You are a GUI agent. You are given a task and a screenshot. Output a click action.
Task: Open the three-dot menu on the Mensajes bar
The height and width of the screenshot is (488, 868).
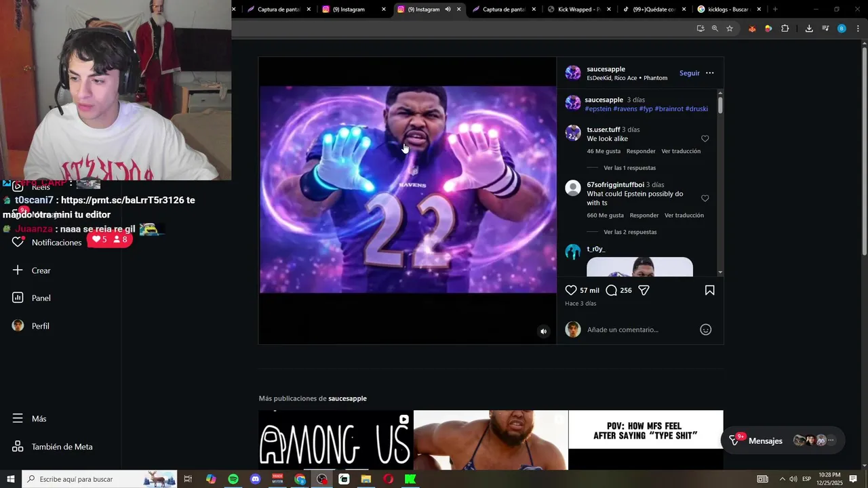coord(831,441)
